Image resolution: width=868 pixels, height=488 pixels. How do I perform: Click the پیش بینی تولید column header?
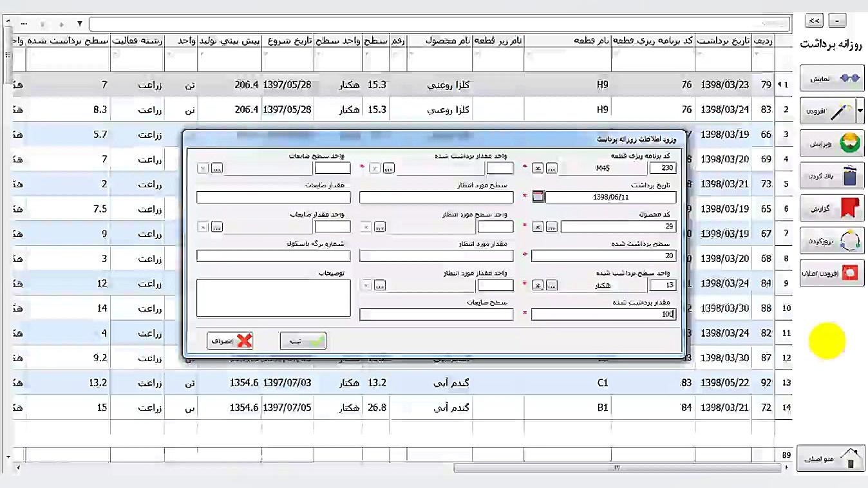[229, 41]
